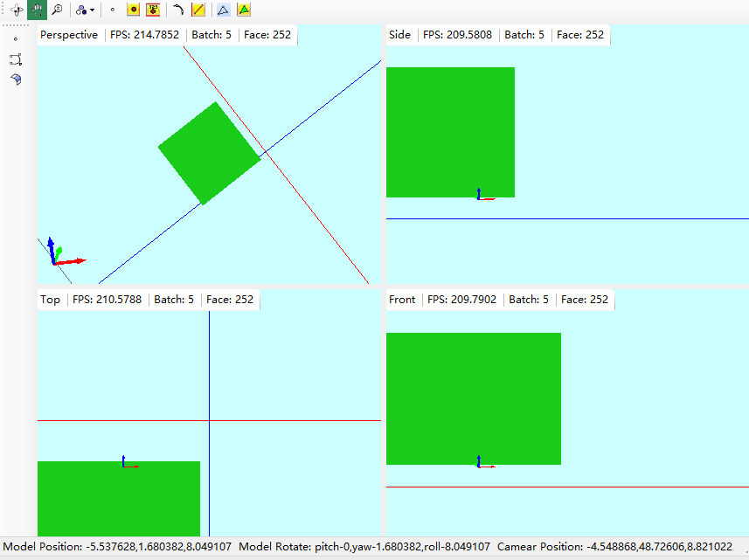Select the bezier curve tool in sidebar
The image size is (749, 560).
[x=16, y=59]
